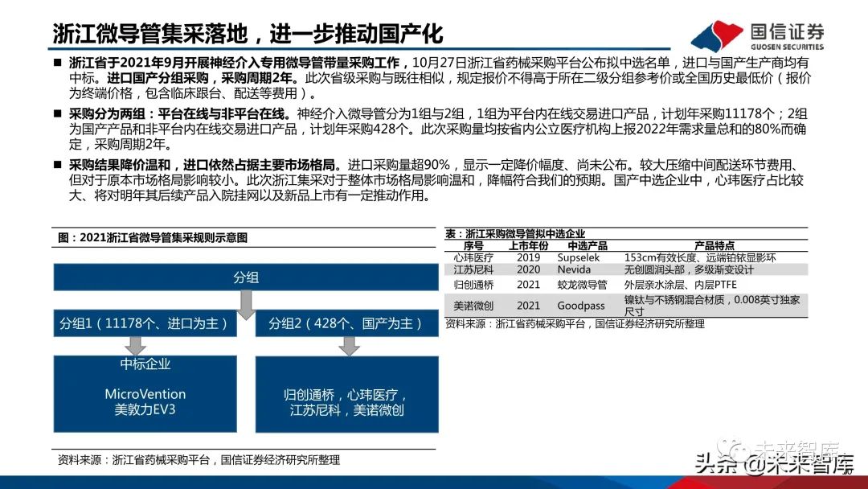This screenshot has width=868, height=489.
Task: Click the caption 图：2021浙江省微导管集采规则示意图
Action: click(x=152, y=237)
